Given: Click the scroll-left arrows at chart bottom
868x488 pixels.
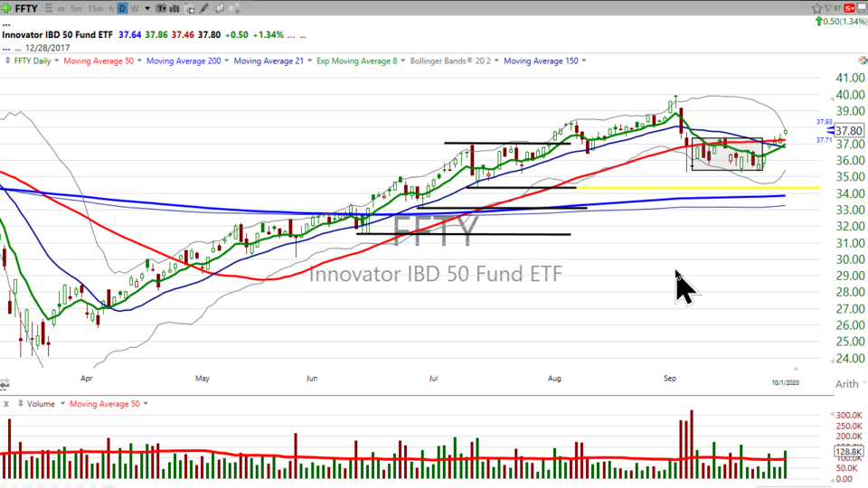Looking at the screenshot, I should (5, 384).
